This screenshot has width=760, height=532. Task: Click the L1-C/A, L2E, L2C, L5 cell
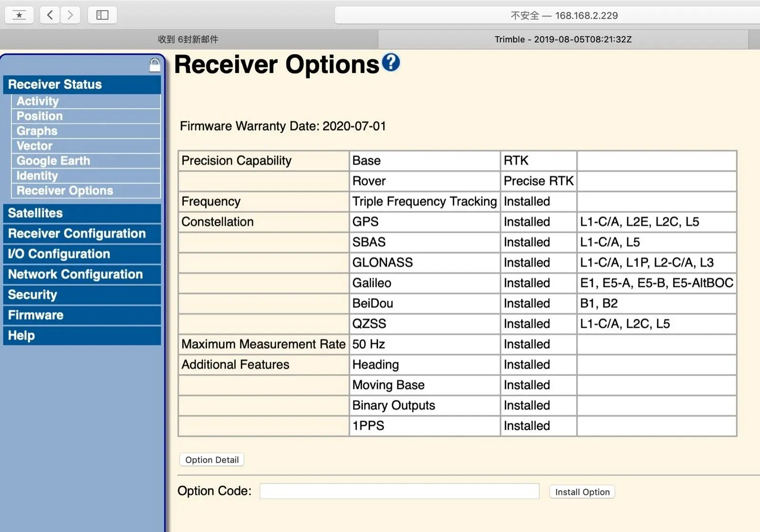click(x=657, y=222)
